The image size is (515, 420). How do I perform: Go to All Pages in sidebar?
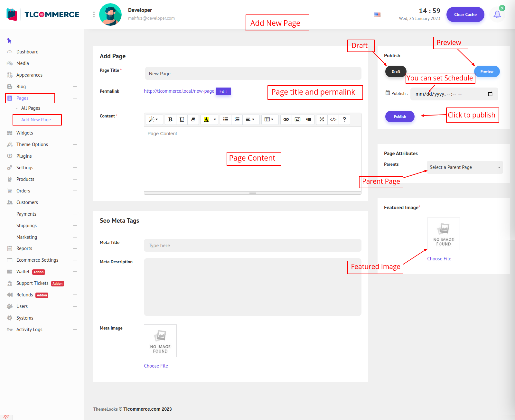pyautogui.click(x=31, y=108)
